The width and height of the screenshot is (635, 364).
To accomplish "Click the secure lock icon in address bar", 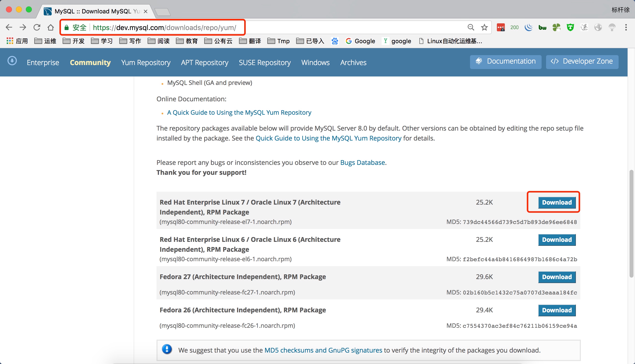I will (67, 28).
